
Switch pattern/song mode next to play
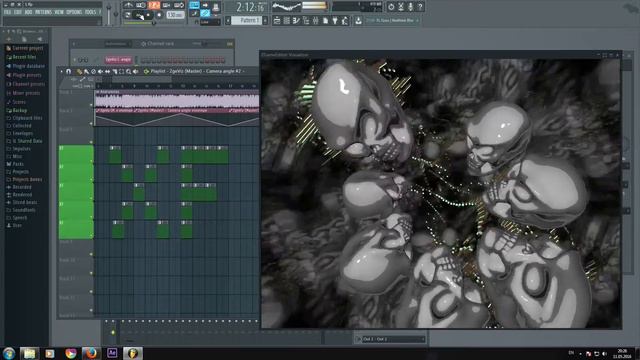[128, 15]
